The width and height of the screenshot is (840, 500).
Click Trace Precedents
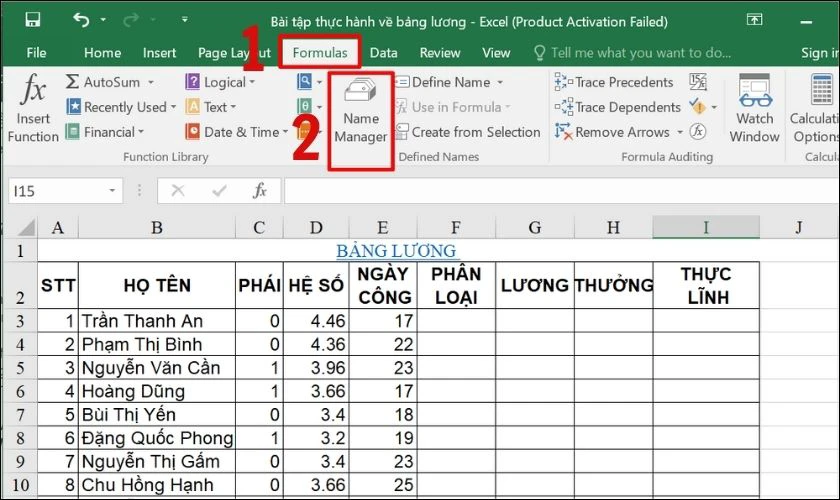614,82
